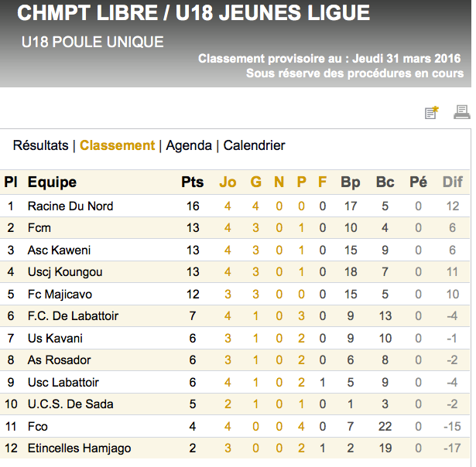
Task: Click the Equipe column header
Action: coord(52,182)
